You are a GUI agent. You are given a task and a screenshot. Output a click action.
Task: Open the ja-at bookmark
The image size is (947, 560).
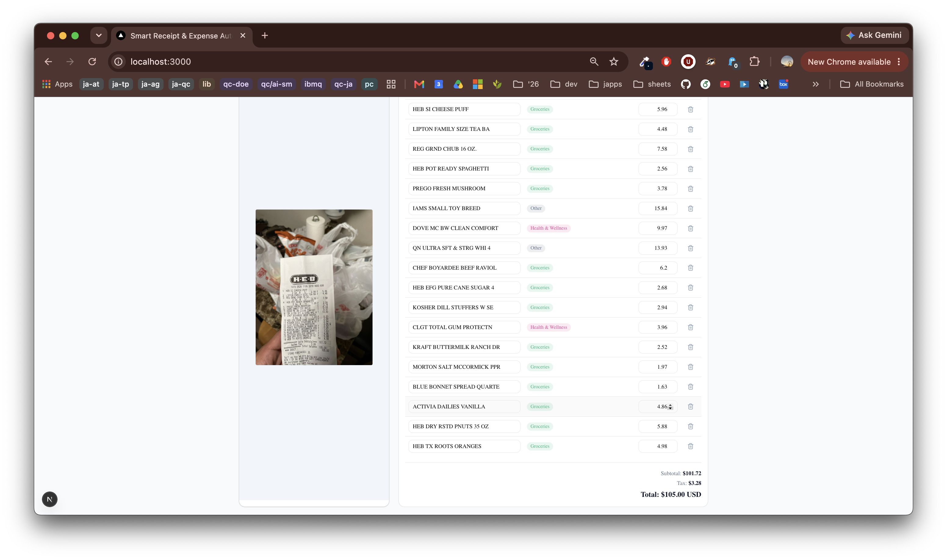pos(91,84)
